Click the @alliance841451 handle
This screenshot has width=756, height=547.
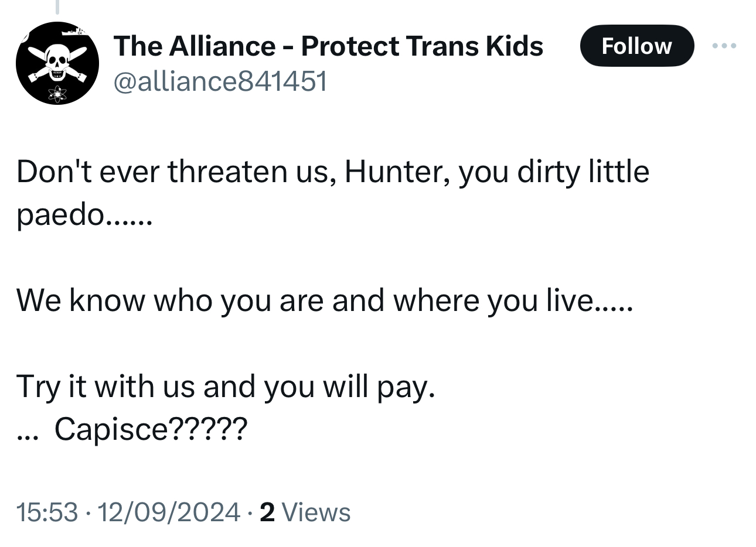pos(220,81)
